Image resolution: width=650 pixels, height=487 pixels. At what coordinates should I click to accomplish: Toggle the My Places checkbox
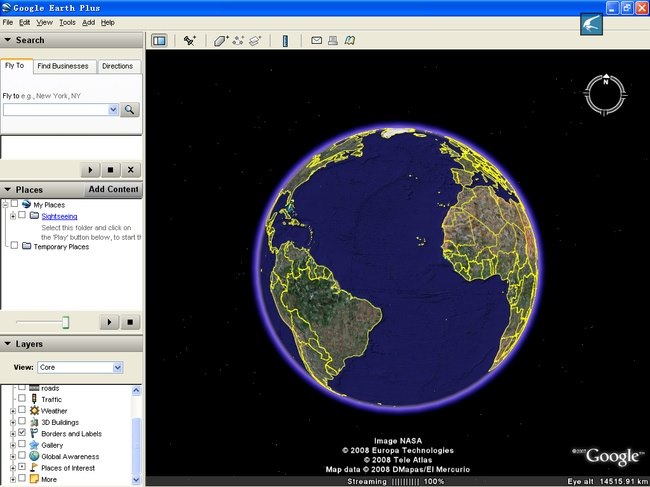click(x=15, y=204)
